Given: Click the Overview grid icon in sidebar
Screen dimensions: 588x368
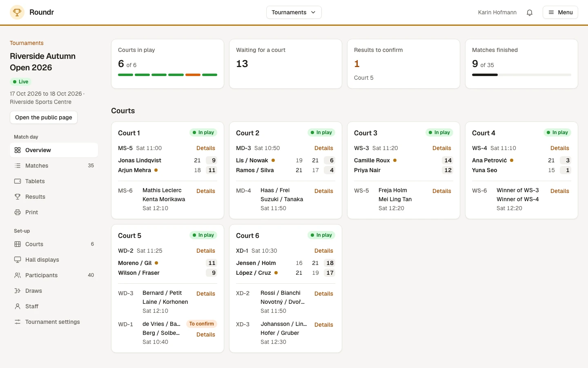Looking at the screenshot, I should coord(18,150).
